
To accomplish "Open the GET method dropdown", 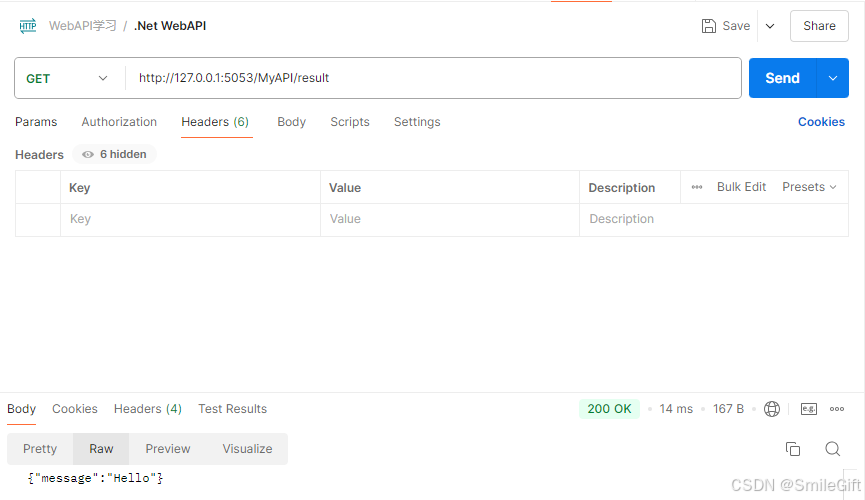I will coord(68,78).
